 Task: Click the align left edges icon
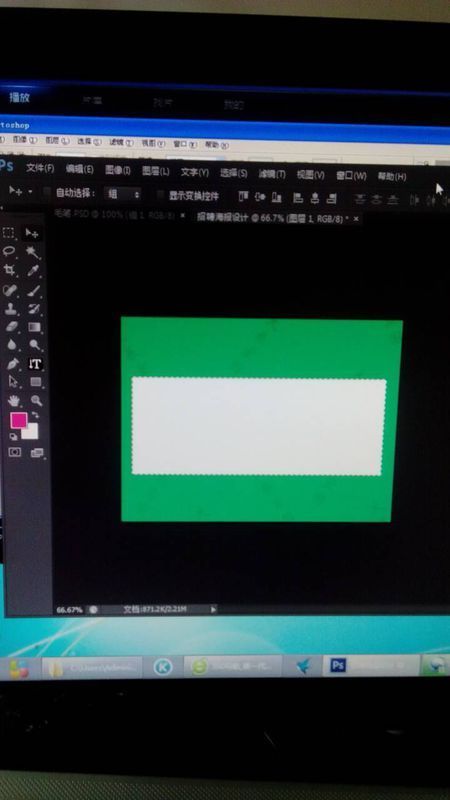point(298,197)
